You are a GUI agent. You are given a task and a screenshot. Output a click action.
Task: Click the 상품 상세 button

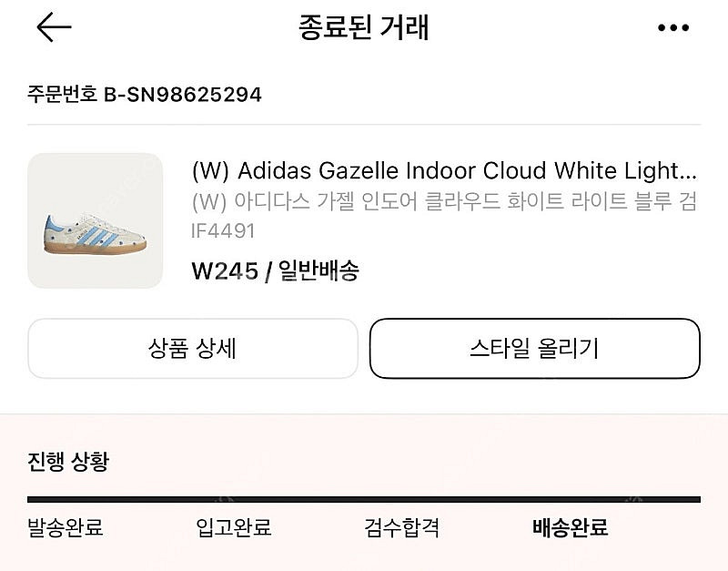(x=193, y=349)
